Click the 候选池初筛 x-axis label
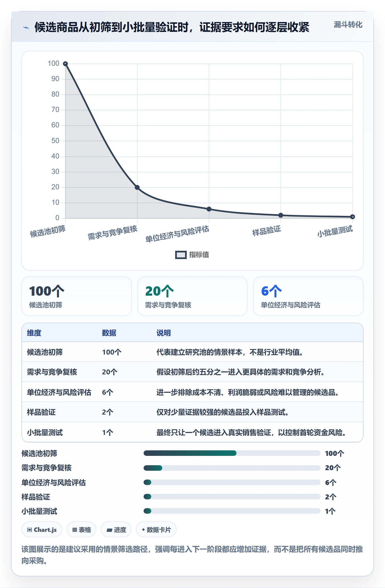Viewport: 385px width, 588px height. (48, 231)
